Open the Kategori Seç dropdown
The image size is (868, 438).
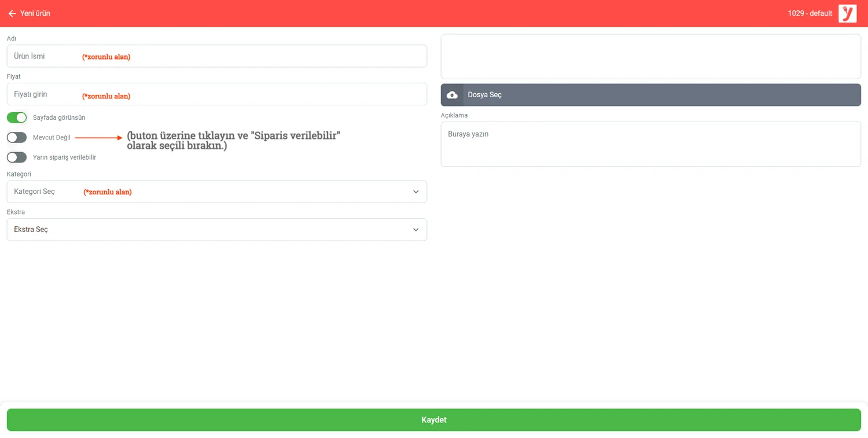216,192
